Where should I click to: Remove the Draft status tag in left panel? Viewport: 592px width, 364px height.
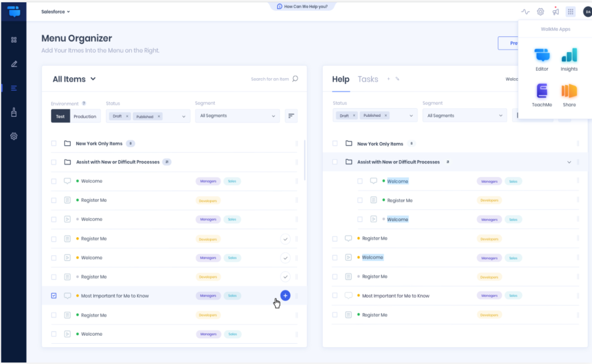pos(127,116)
